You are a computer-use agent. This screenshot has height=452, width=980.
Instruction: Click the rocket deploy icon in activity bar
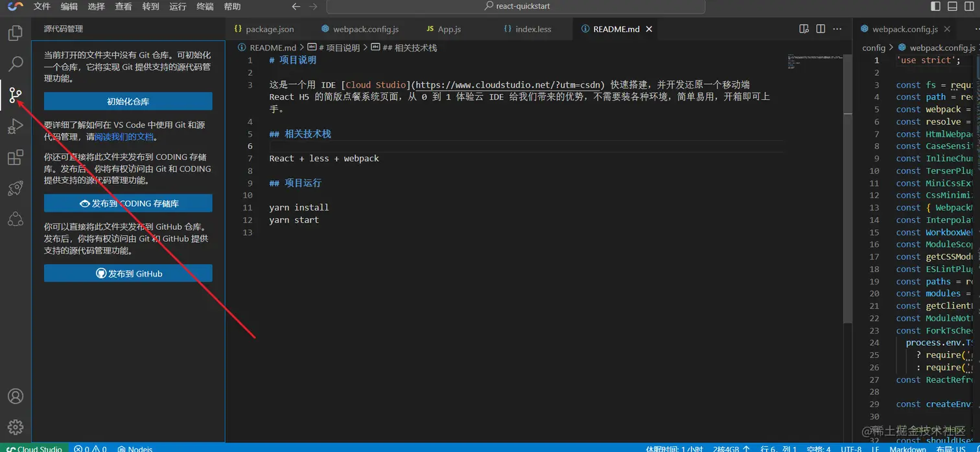[16, 188]
